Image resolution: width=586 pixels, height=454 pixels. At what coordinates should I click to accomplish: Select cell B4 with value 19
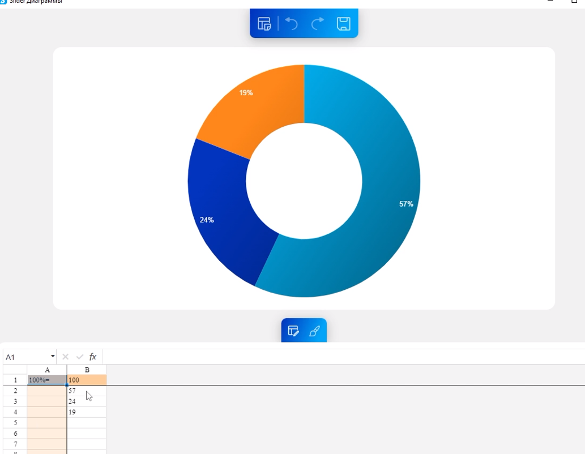87,412
